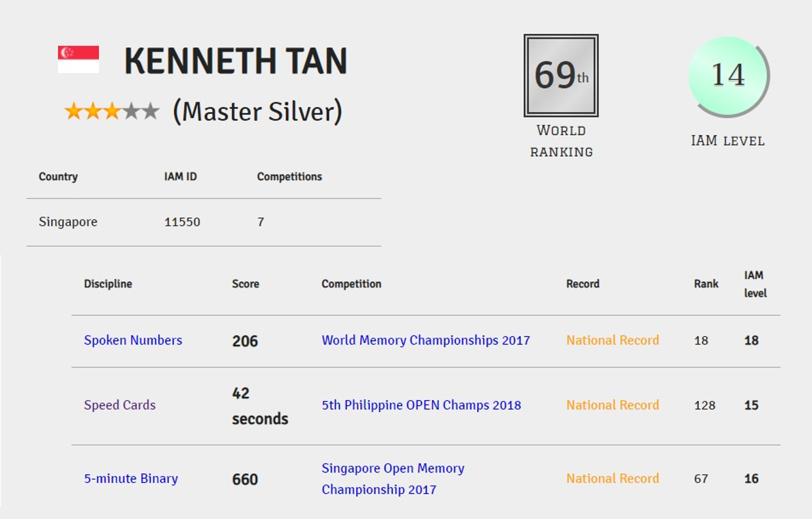Click the Competitions count showing 7
Screen dimensions: 812x519
(x=260, y=221)
